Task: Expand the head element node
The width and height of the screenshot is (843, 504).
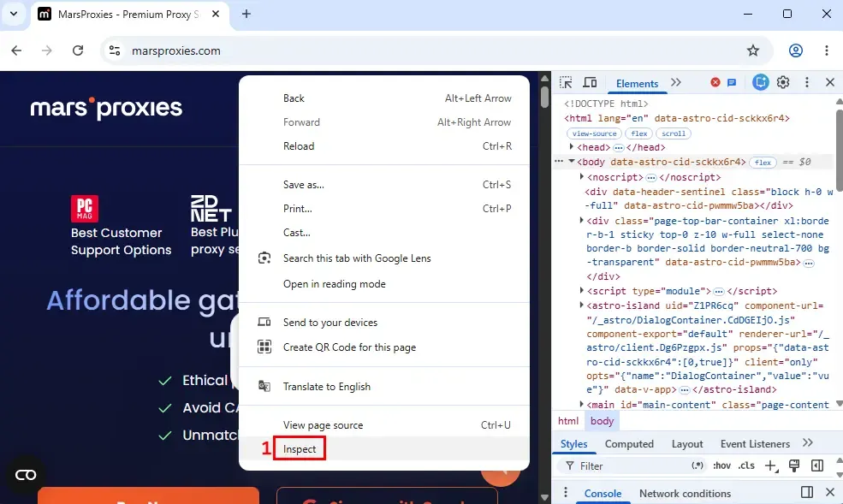Action: click(572, 146)
